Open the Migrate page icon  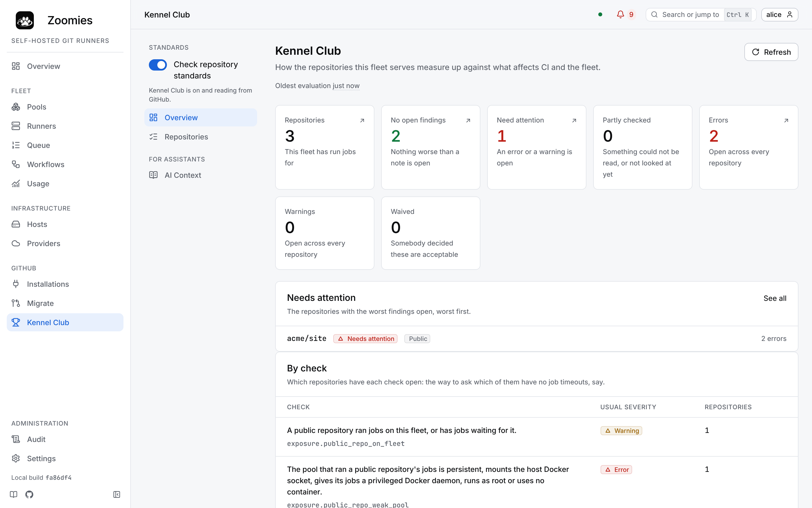pyautogui.click(x=16, y=303)
